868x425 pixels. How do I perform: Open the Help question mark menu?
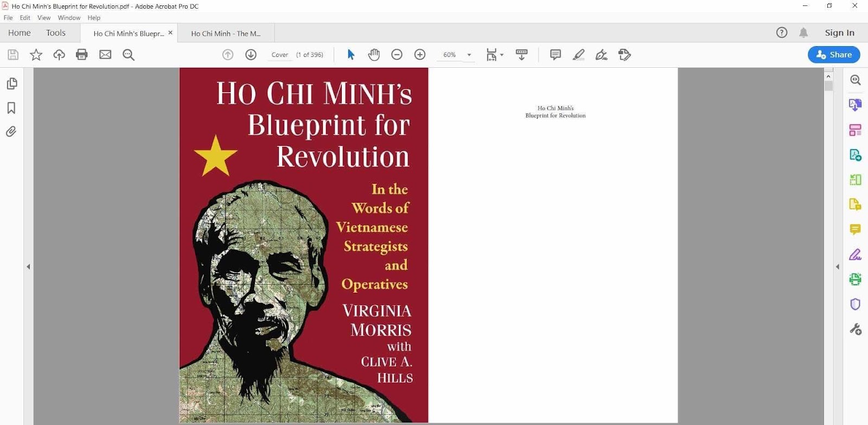pyautogui.click(x=782, y=33)
